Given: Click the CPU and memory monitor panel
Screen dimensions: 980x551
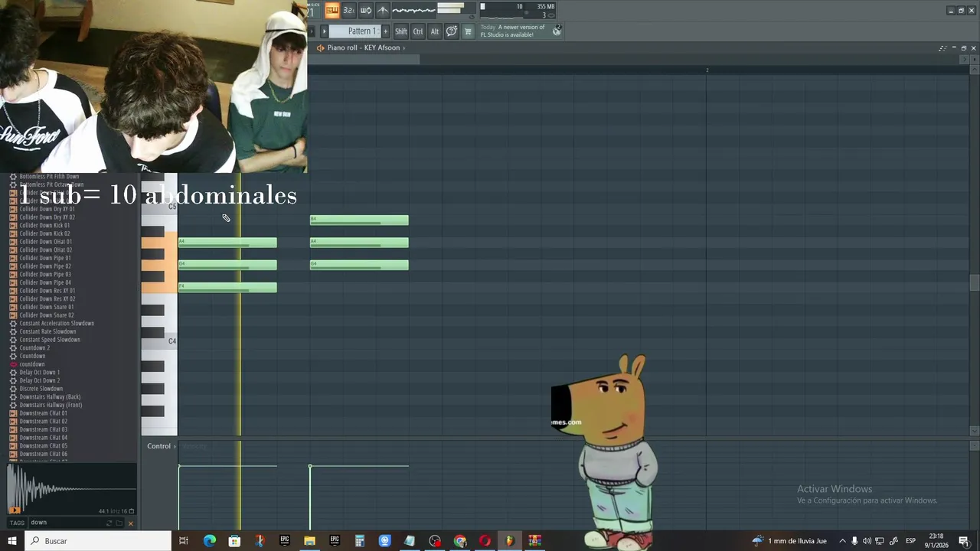Looking at the screenshot, I should (x=518, y=10).
